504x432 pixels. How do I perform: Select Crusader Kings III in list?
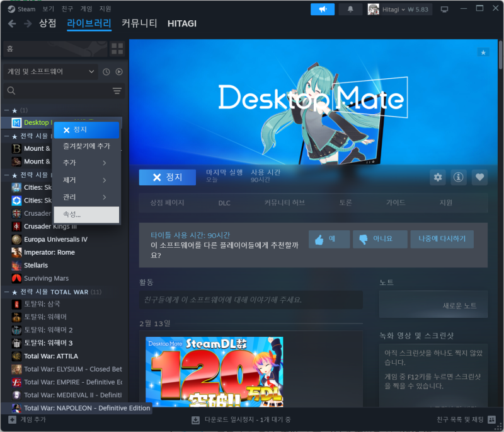tap(50, 226)
